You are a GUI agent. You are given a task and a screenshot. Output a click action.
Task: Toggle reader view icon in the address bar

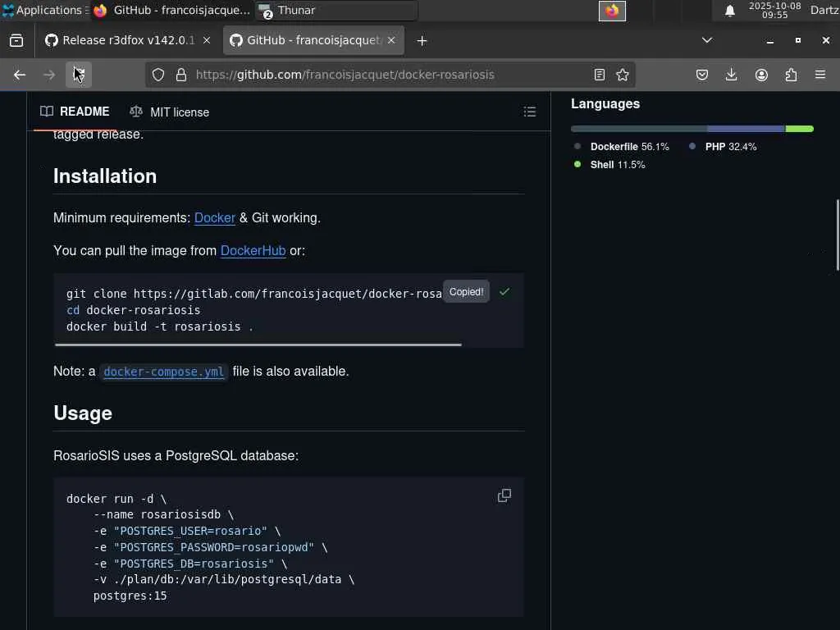coord(600,75)
